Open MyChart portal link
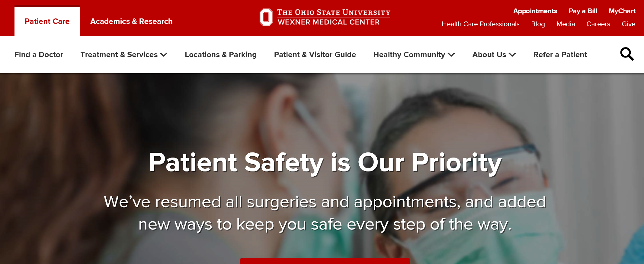644x264 pixels. pyautogui.click(x=622, y=11)
